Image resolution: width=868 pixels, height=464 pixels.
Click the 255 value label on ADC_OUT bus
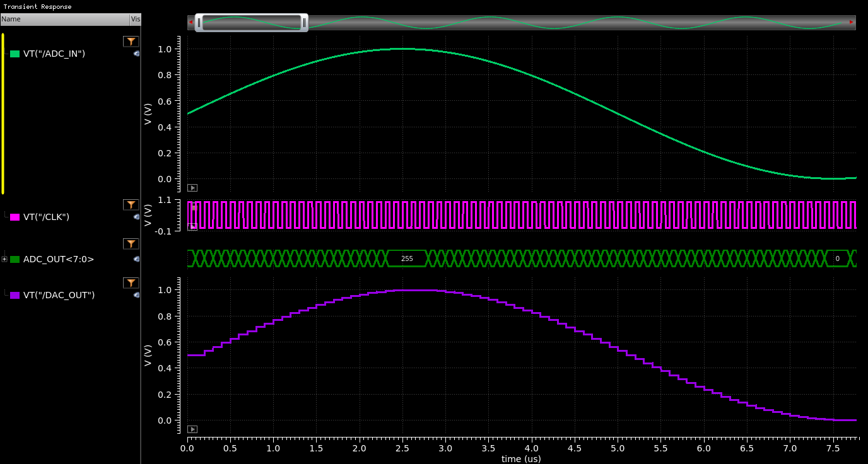(x=406, y=258)
